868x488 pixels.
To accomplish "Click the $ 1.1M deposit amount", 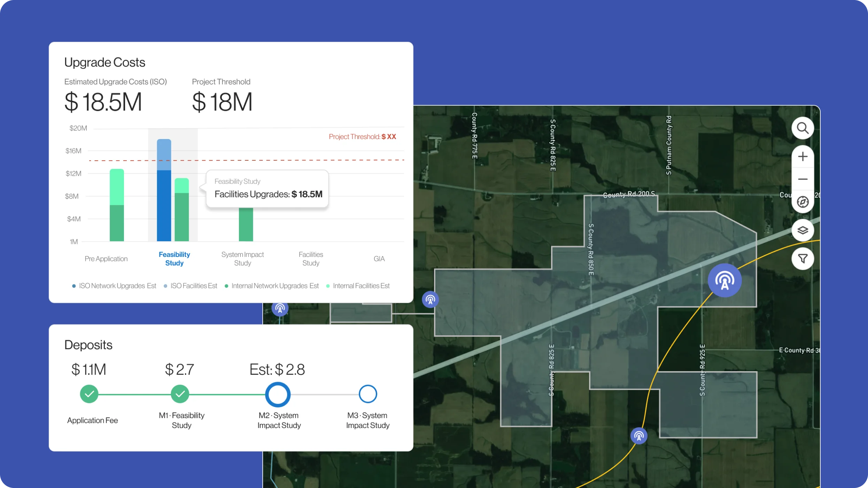I will point(88,369).
